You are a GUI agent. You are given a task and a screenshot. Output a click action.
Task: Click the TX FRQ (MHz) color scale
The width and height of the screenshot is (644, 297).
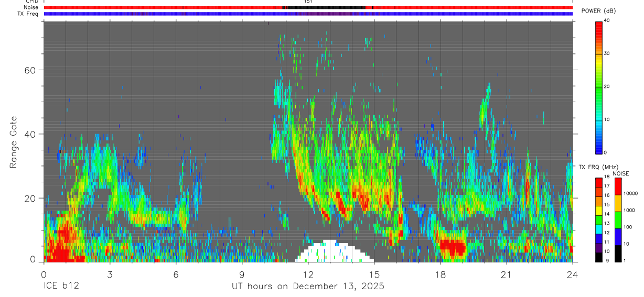point(598,220)
